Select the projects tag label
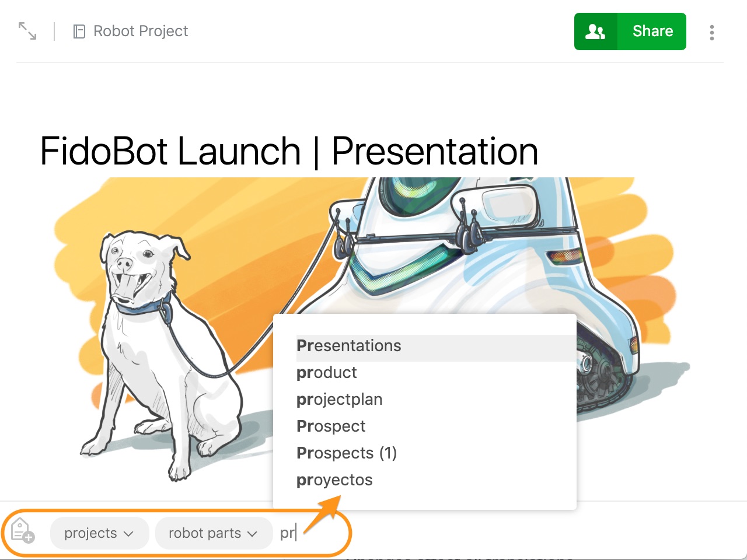The height and width of the screenshot is (560, 747). [x=90, y=533]
